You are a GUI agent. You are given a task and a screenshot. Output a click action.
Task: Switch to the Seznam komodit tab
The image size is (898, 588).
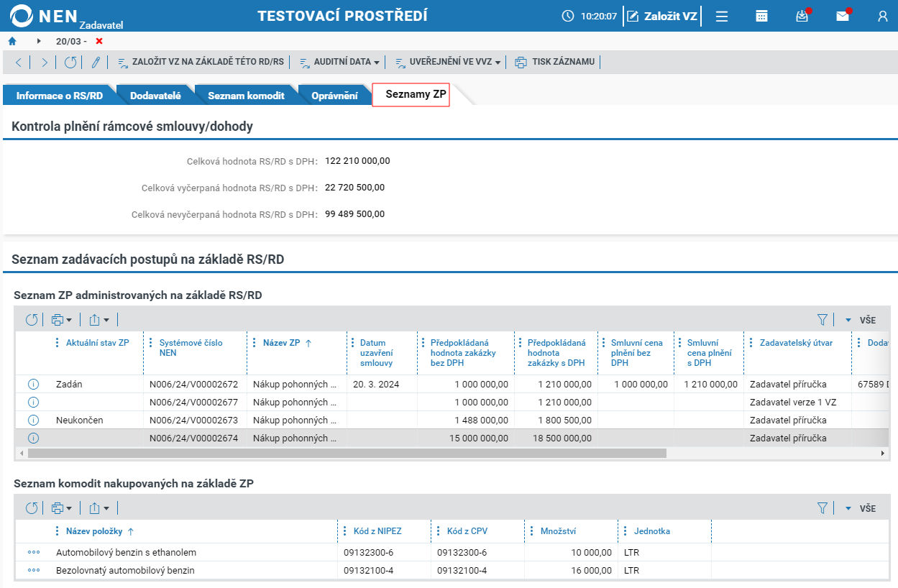(x=246, y=96)
